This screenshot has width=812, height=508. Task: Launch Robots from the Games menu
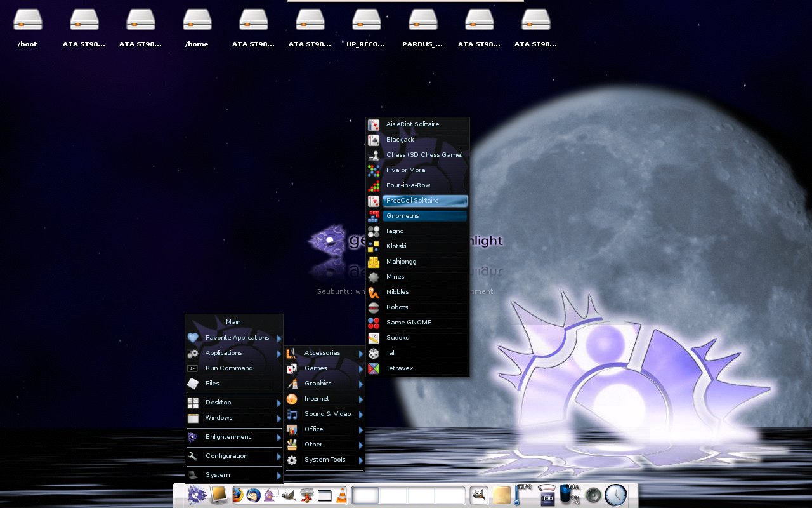418,307
